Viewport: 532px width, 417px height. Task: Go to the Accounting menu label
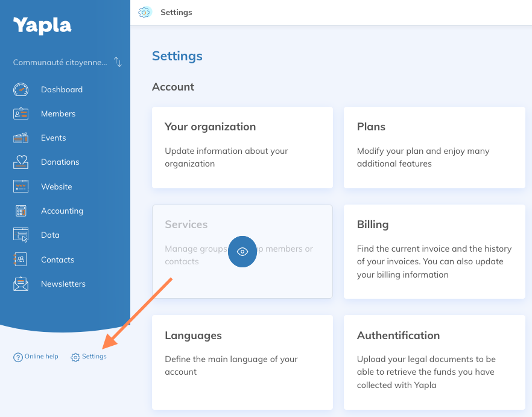click(62, 211)
